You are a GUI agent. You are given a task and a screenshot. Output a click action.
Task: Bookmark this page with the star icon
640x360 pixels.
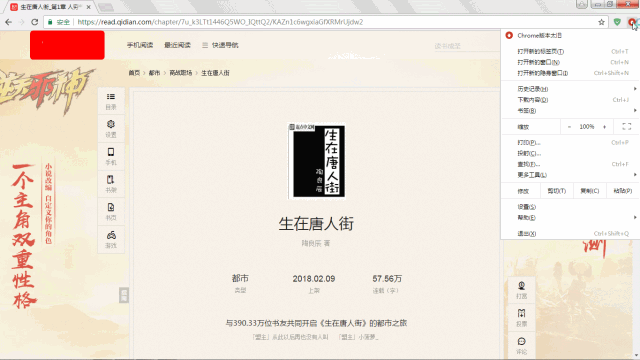pyautogui.click(x=601, y=22)
